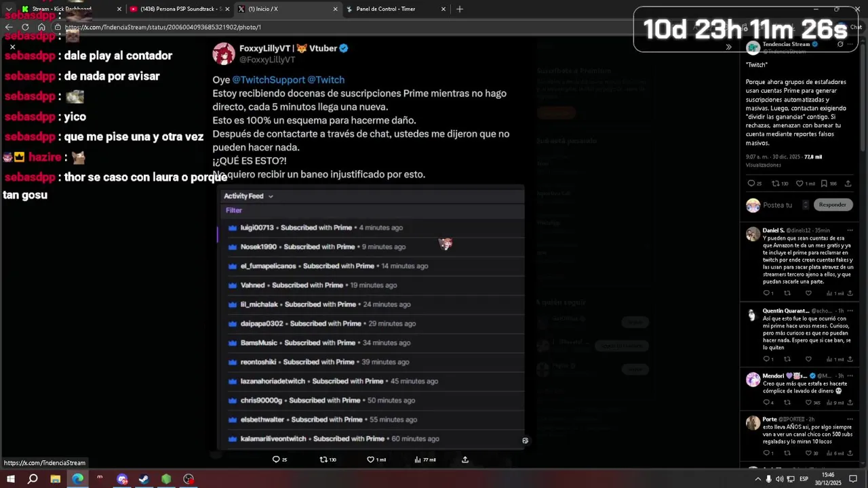Viewport: 868px width, 488px height.
Task: Share Tendencias Stream main post
Action: click(x=848, y=184)
